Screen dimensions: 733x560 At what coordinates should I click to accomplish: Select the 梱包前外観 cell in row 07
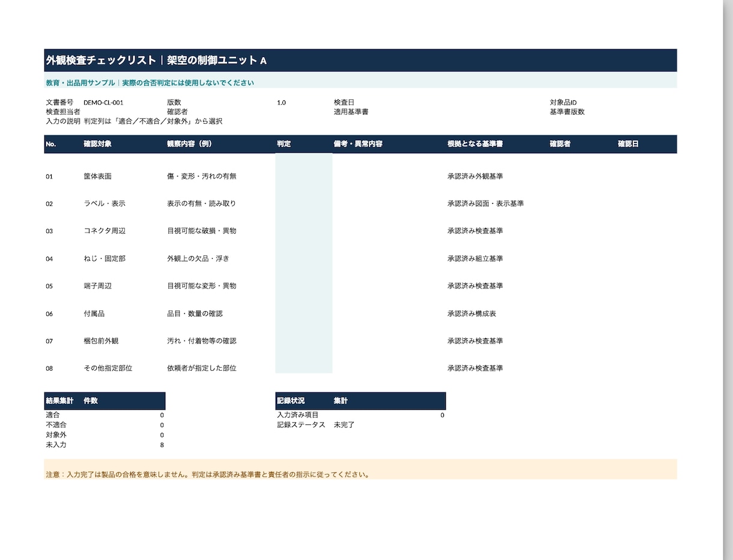tap(101, 341)
